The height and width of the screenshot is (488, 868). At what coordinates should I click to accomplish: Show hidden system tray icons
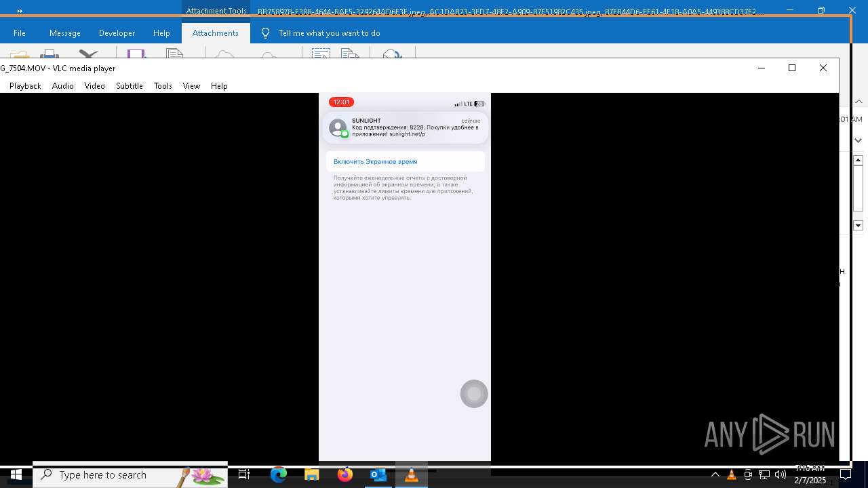[x=715, y=475]
